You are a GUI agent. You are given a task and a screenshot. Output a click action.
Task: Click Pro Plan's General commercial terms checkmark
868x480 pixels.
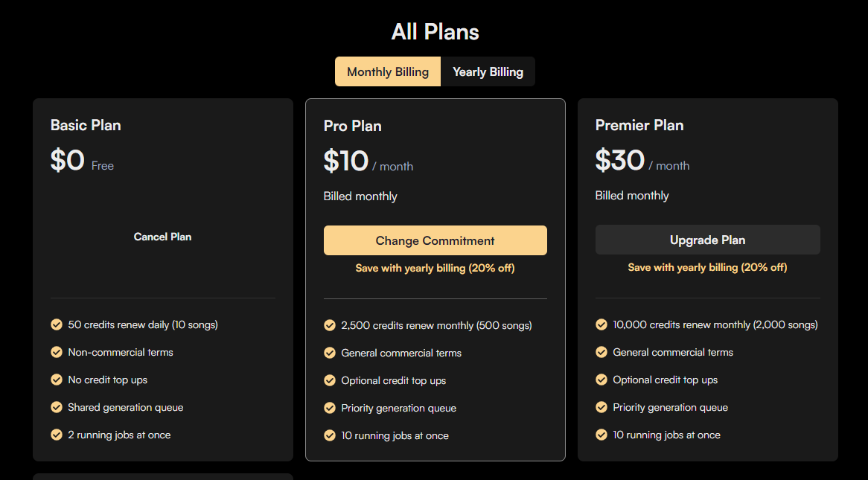(x=329, y=353)
